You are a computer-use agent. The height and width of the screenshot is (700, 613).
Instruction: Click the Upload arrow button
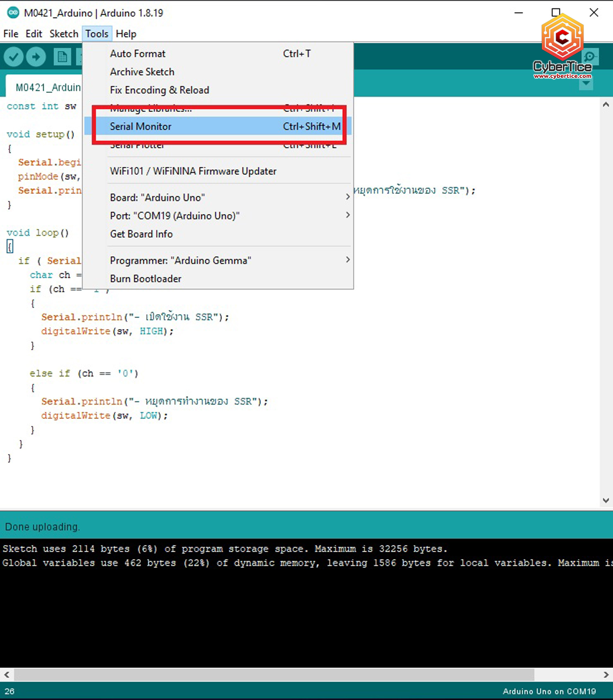pos(36,57)
